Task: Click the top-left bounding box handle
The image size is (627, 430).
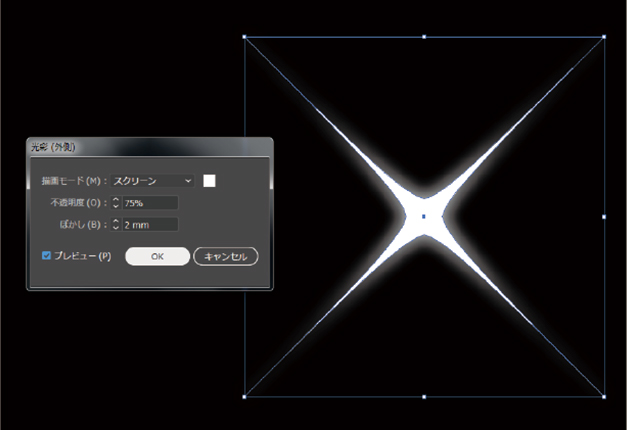Action: coord(244,37)
